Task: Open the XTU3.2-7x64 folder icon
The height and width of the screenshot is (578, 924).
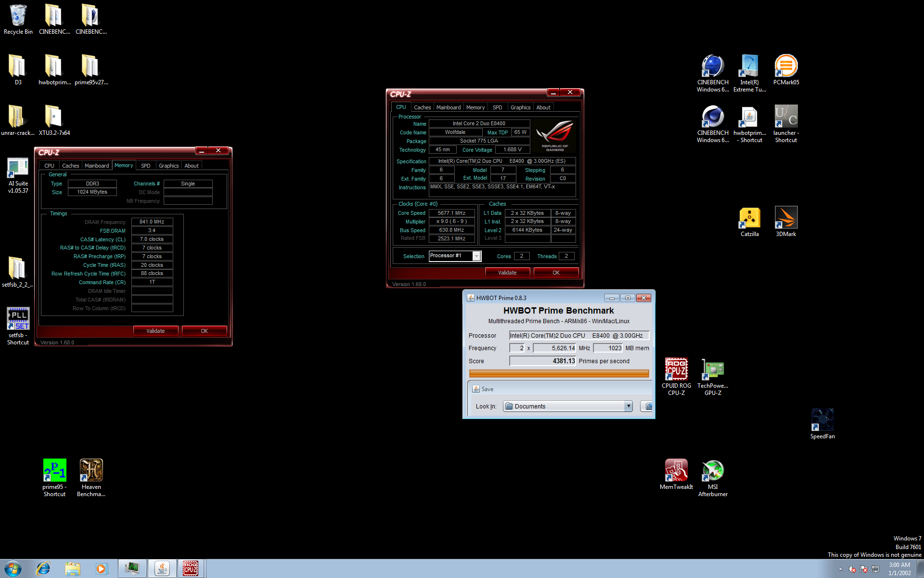Action: (54, 120)
